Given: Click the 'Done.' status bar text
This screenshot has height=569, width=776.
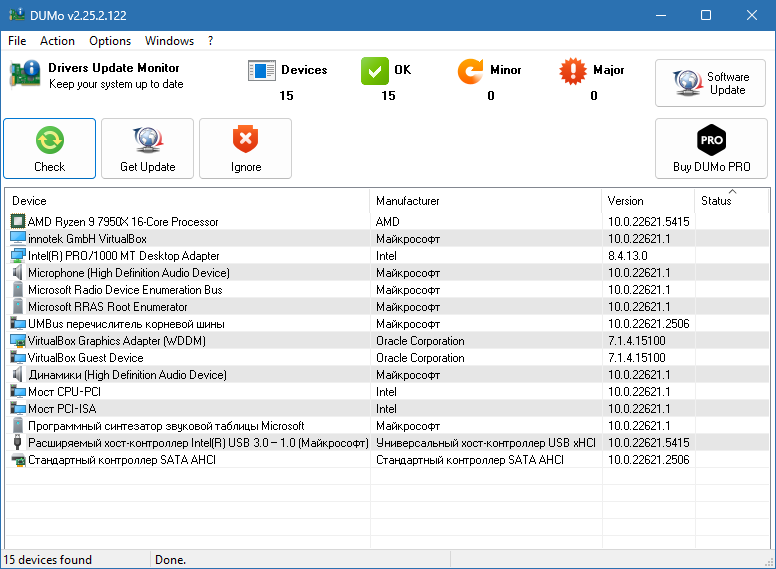Looking at the screenshot, I should click(170, 560).
